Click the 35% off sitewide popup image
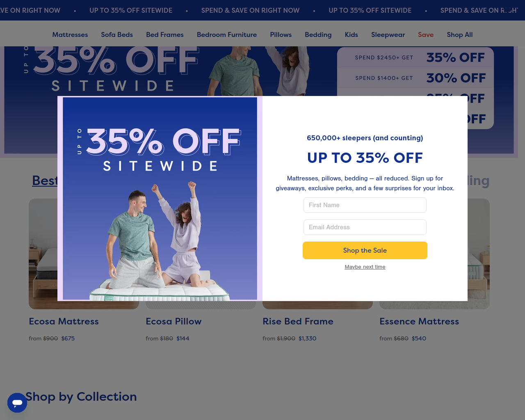 coord(160,199)
